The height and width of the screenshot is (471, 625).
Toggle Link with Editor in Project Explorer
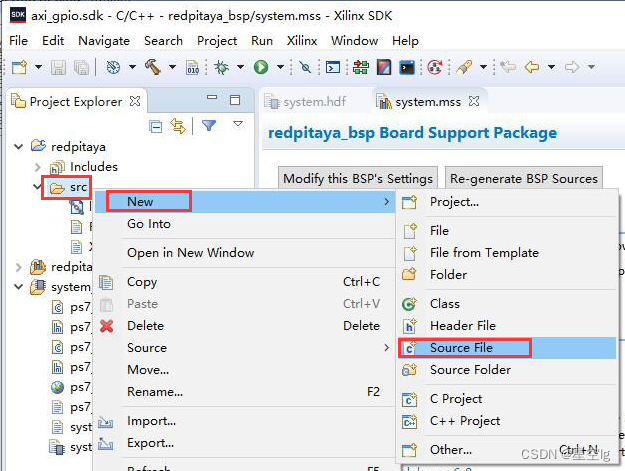tap(178, 126)
